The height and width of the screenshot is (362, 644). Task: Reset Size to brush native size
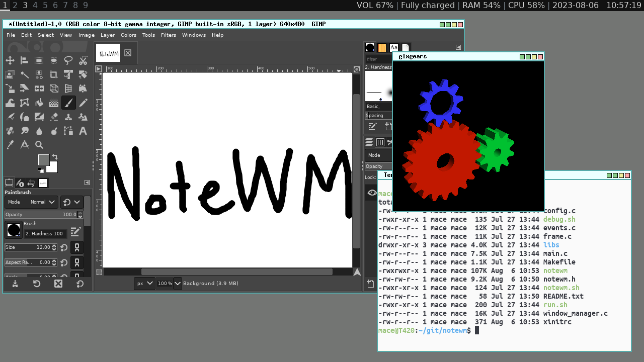tap(64, 247)
